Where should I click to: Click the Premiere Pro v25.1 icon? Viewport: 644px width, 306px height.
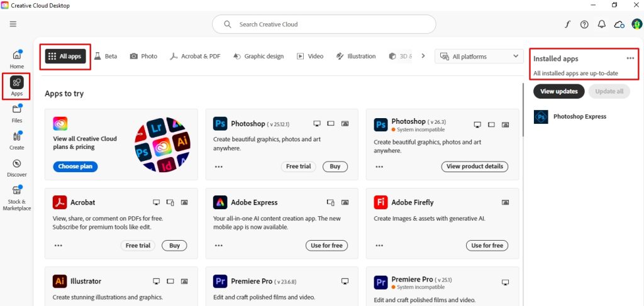point(380,282)
